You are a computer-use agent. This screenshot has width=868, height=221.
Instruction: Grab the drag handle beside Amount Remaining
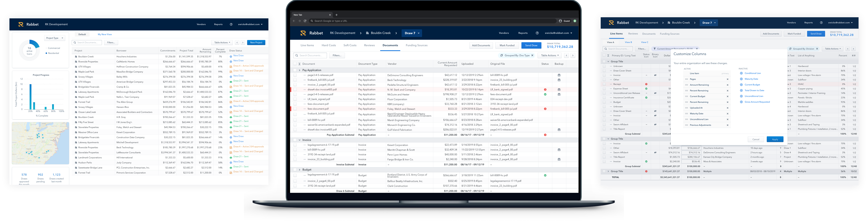(686, 85)
